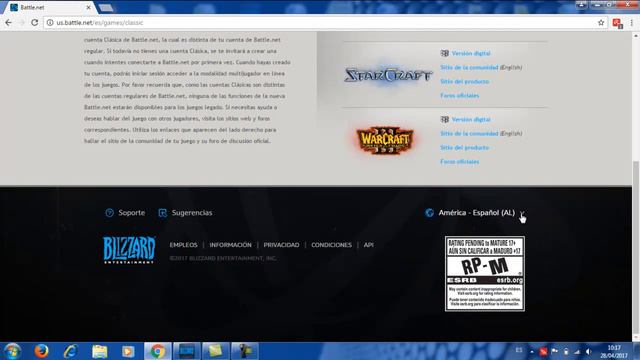The width and height of the screenshot is (640, 360).
Task: Click the ES language indicator in the taskbar
Action: tap(519, 350)
